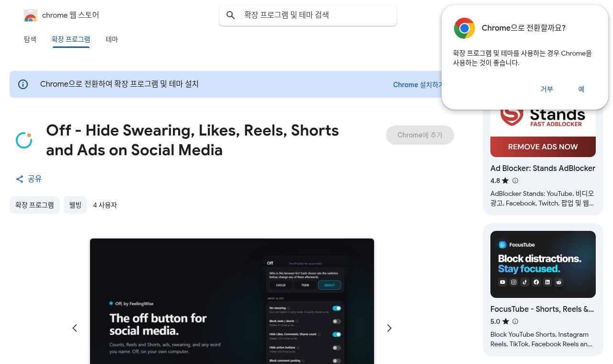Open the Ad Blocker: Stands AdBlocker title
The width and height of the screenshot is (613, 364).
(x=543, y=168)
